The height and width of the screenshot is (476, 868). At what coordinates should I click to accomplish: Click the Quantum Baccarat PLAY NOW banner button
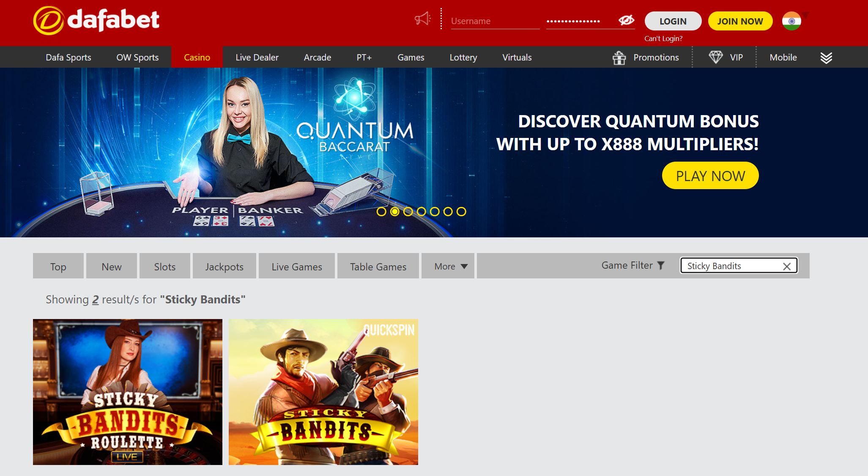click(710, 175)
